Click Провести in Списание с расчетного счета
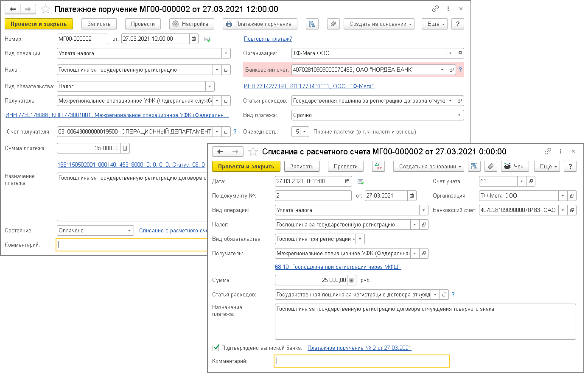 pos(346,167)
